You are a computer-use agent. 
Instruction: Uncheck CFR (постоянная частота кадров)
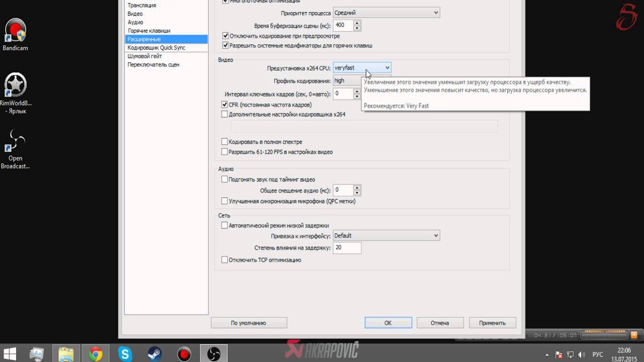coord(225,105)
